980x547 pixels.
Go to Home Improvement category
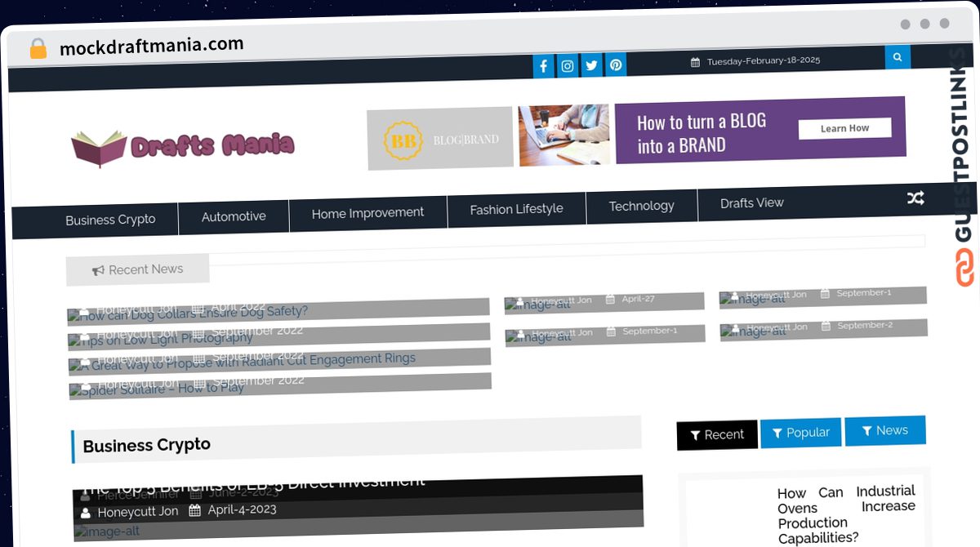coord(367,213)
